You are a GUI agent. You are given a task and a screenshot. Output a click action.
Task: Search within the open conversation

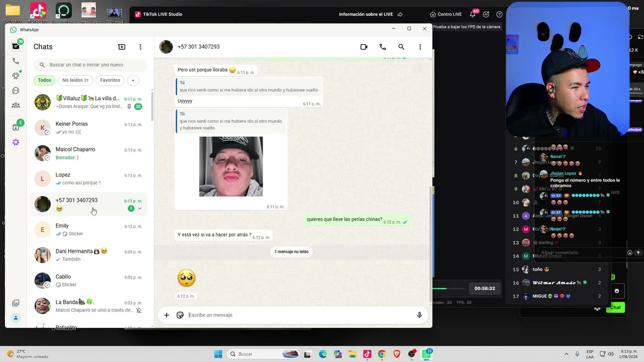click(x=401, y=47)
